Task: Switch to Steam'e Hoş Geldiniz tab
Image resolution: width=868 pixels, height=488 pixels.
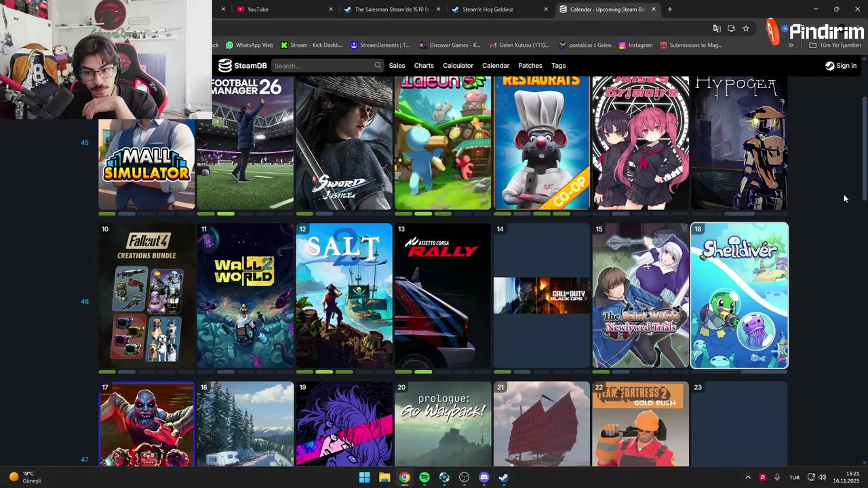Action: pos(498,9)
